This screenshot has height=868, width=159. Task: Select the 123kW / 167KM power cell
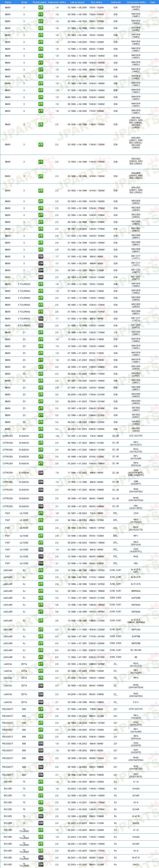point(97,584)
